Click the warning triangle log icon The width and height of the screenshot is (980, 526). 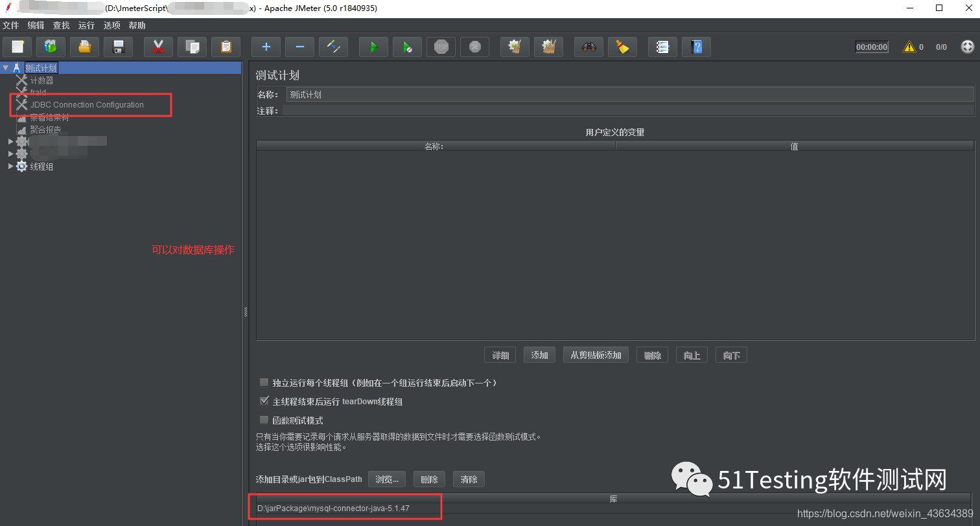click(909, 47)
